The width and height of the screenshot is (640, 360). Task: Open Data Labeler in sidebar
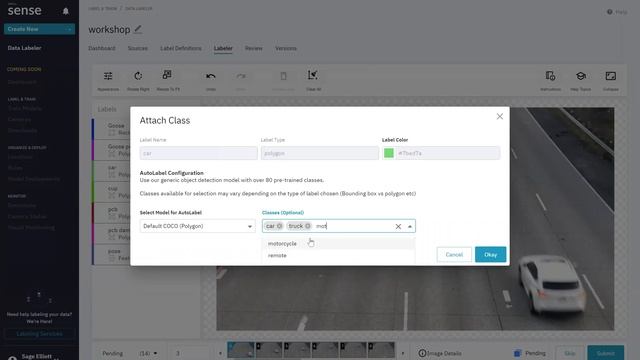pos(24,48)
